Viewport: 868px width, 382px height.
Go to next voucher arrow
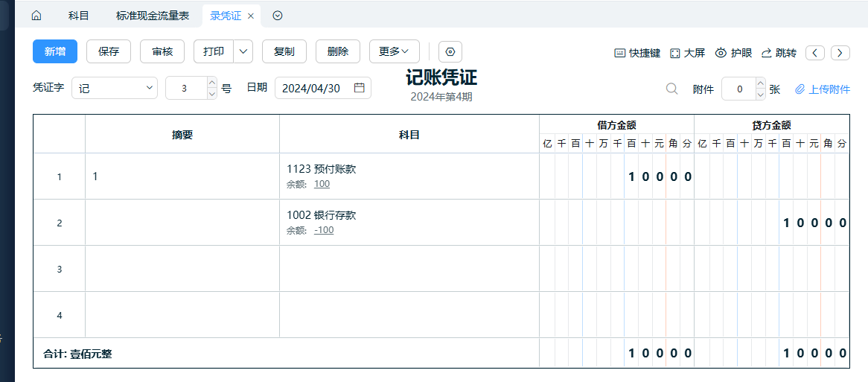pyautogui.click(x=840, y=53)
